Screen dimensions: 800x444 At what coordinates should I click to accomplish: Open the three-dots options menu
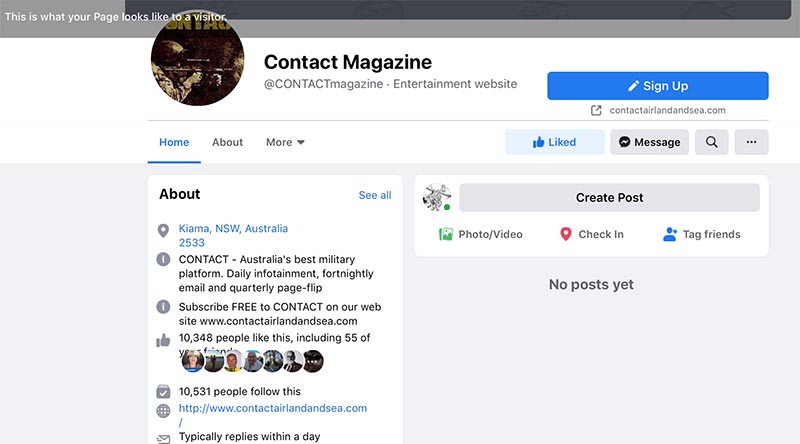coord(752,142)
